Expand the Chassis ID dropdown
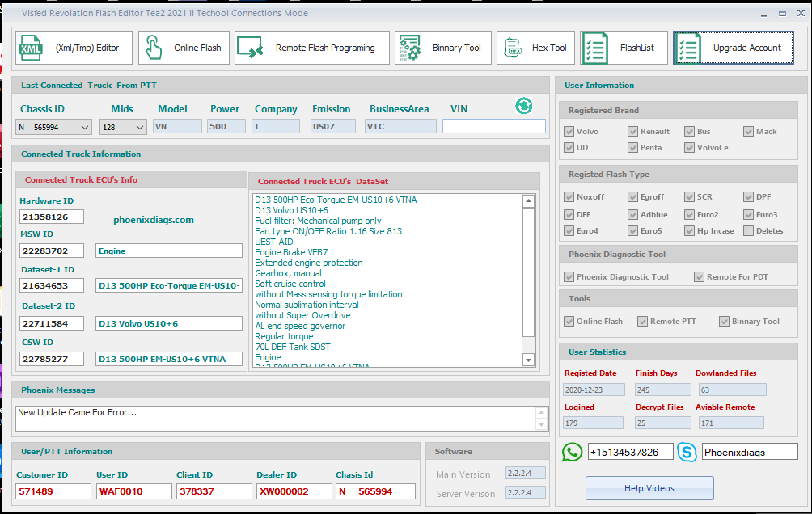 [x=85, y=128]
